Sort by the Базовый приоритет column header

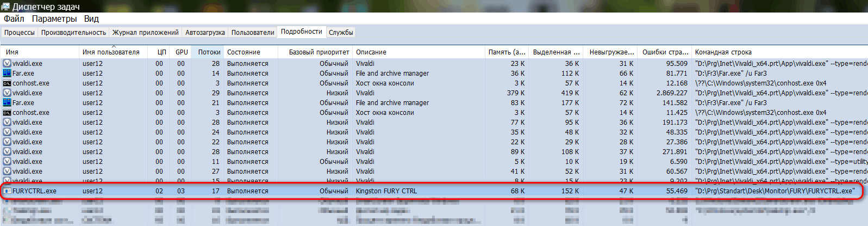point(315,52)
